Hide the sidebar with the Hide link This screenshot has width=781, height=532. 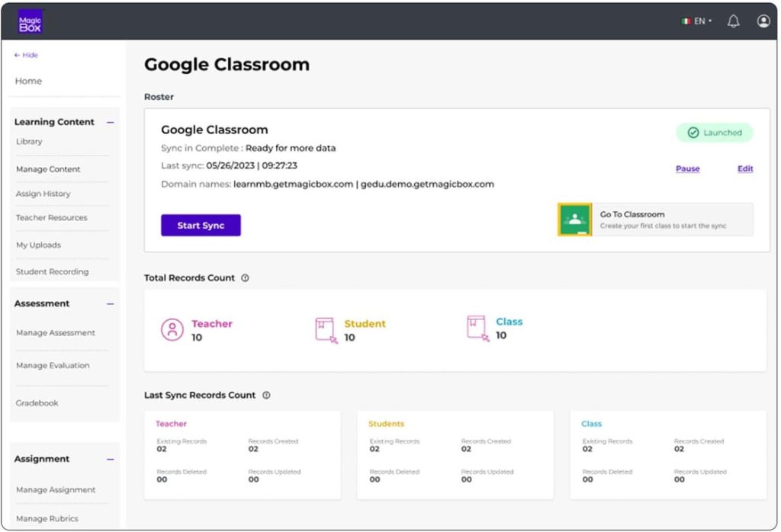pyautogui.click(x=26, y=55)
